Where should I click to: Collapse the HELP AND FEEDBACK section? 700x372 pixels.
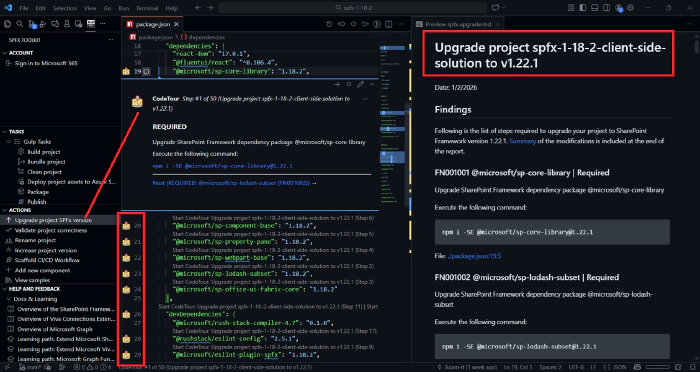[x=4, y=289]
